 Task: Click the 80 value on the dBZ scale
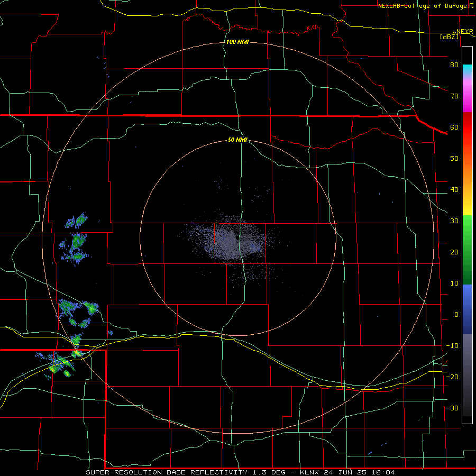point(454,65)
